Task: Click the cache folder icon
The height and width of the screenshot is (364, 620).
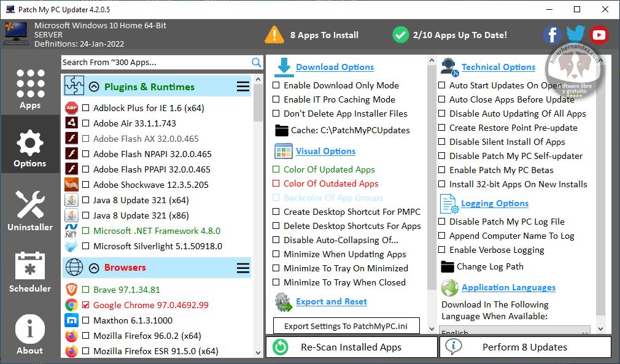Action: [282, 130]
